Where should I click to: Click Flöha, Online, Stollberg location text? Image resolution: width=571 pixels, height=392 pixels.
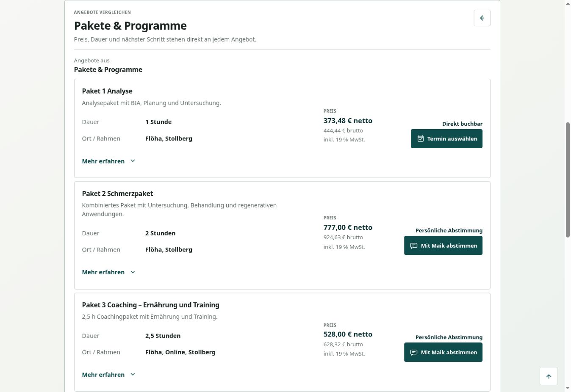point(180,352)
